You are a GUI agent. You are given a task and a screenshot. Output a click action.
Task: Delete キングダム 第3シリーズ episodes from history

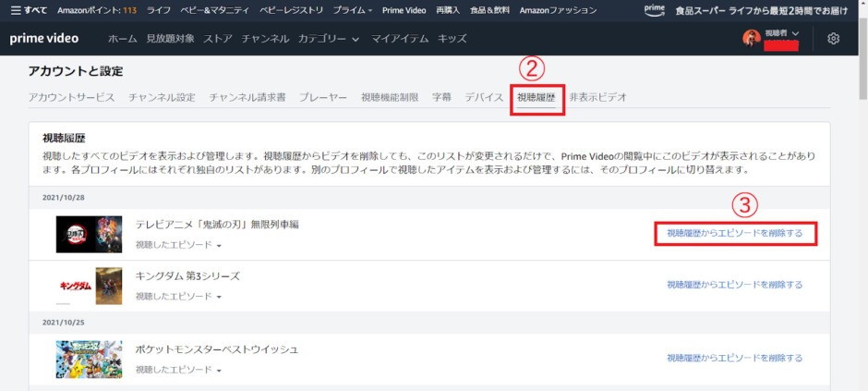pyautogui.click(x=735, y=285)
